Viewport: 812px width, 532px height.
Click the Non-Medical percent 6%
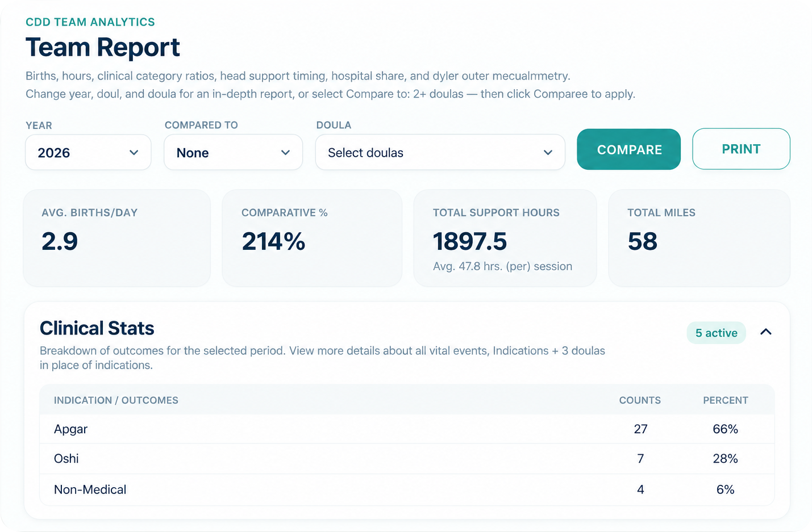pyautogui.click(x=725, y=489)
